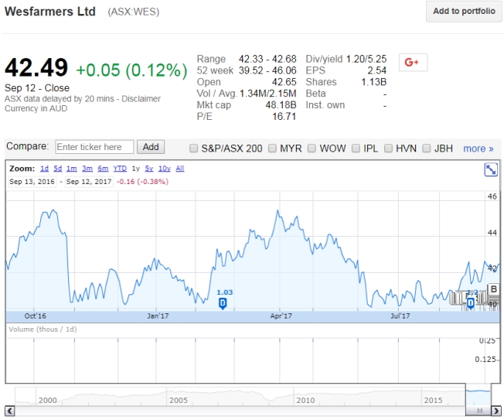This screenshot has width=504, height=420.
Task: Check the JBH comparison box
Action: pyautogui.click(x=426, y=149)
